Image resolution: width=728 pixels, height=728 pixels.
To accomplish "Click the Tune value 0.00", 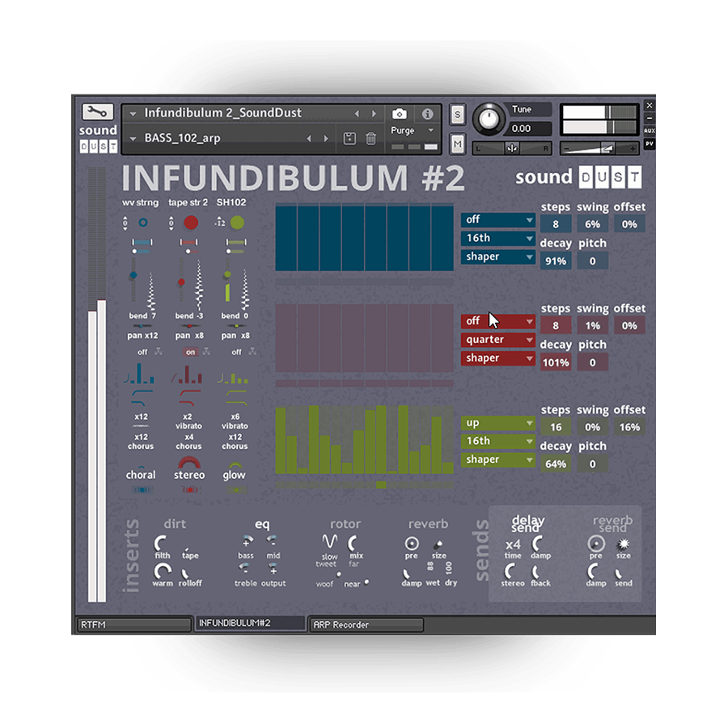I will coord(528,129).
